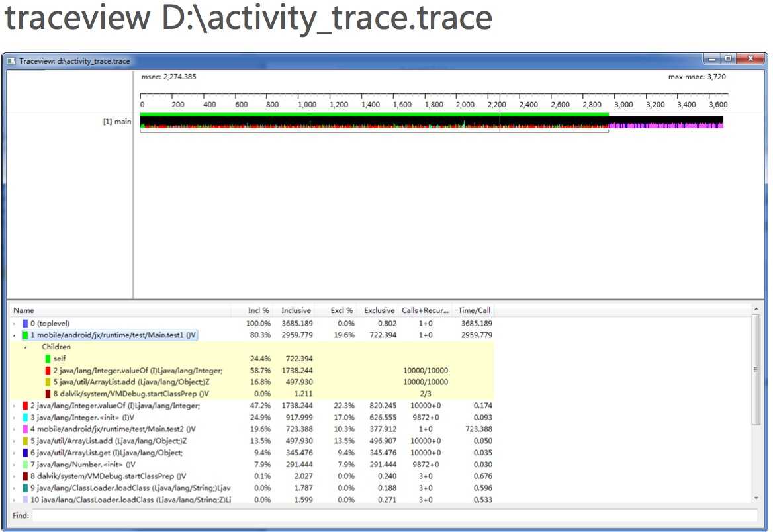Select the green swatch of Main.test1 row
This screenshot has height=532, width=773.
(25, 335)
